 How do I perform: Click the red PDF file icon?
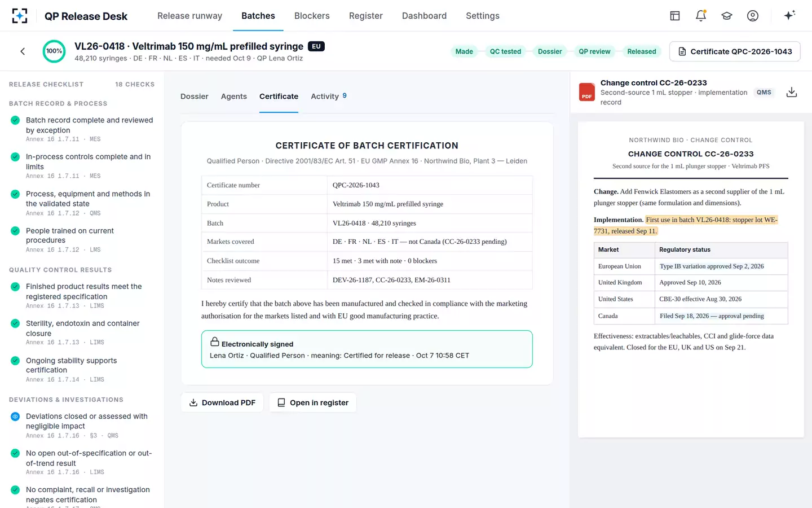tap(587, 92)
